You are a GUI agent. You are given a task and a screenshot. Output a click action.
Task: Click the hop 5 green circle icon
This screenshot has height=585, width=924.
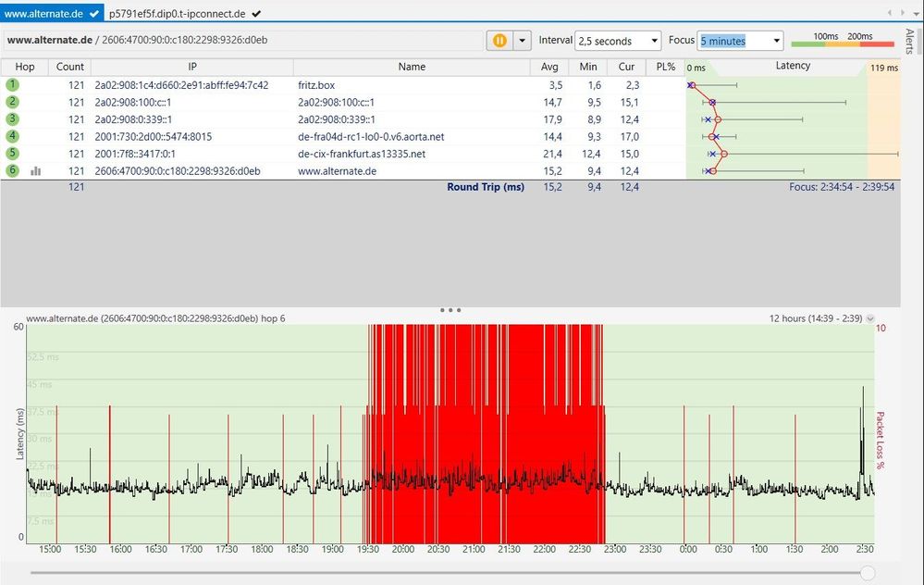13,154
